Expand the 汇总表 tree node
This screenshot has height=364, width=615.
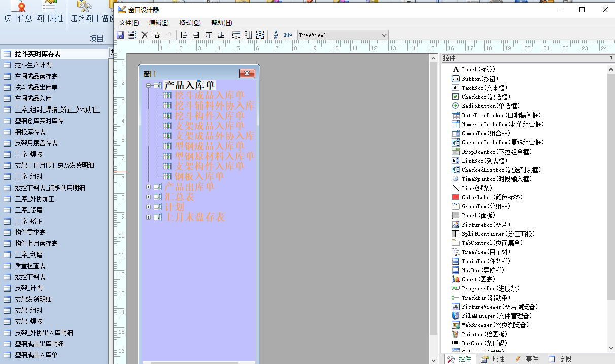point(149,197)
